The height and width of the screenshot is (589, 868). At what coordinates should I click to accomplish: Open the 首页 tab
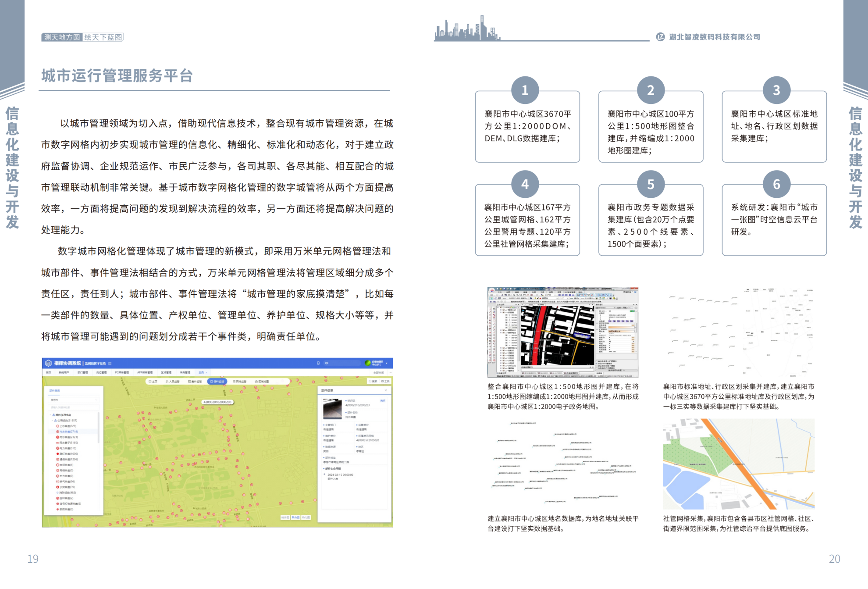(49, 372)
